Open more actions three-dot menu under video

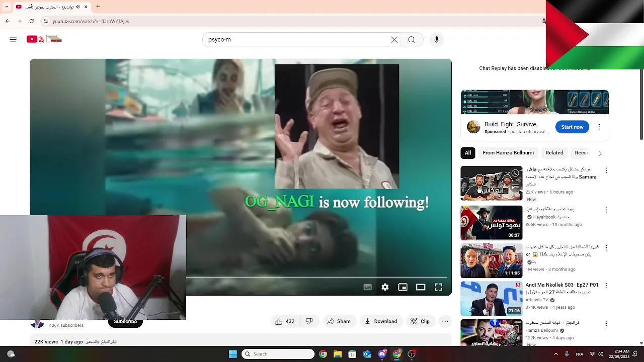445,321
